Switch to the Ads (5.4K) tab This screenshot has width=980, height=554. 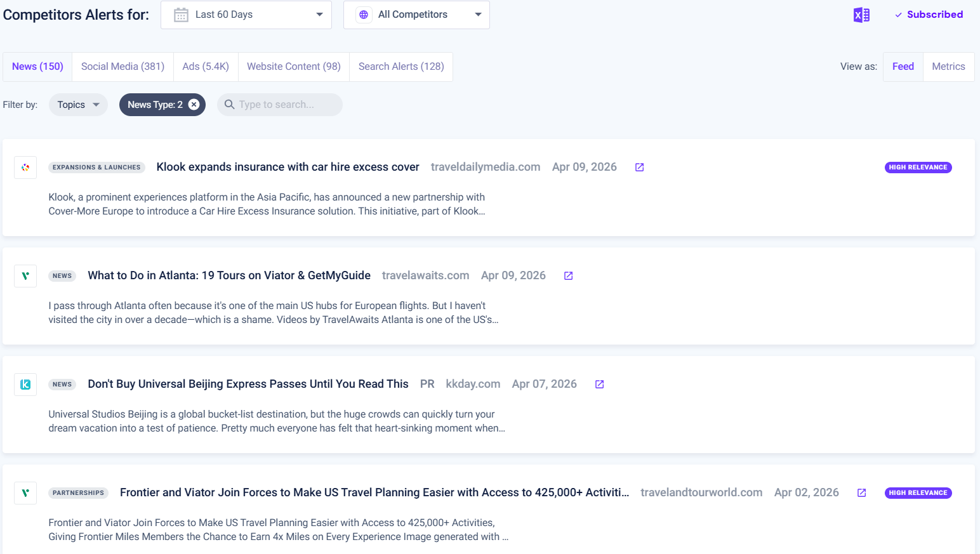pos(206,67)
